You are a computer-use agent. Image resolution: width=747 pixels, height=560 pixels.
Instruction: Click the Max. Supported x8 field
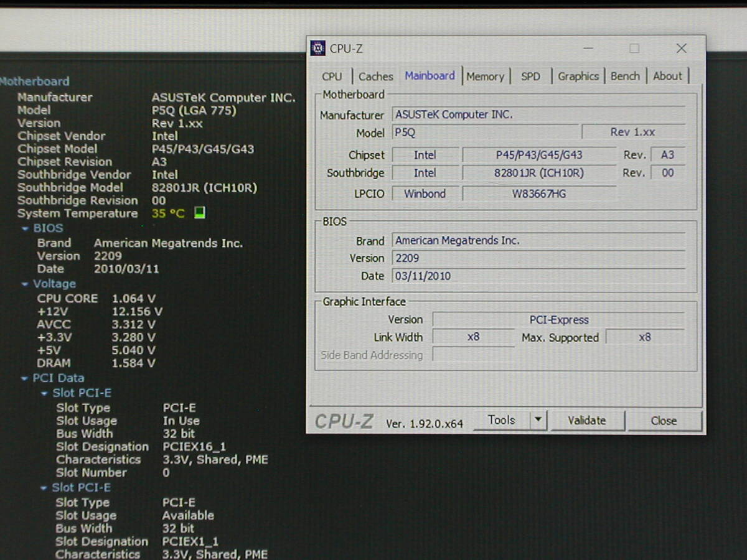(x=645, y=337)
